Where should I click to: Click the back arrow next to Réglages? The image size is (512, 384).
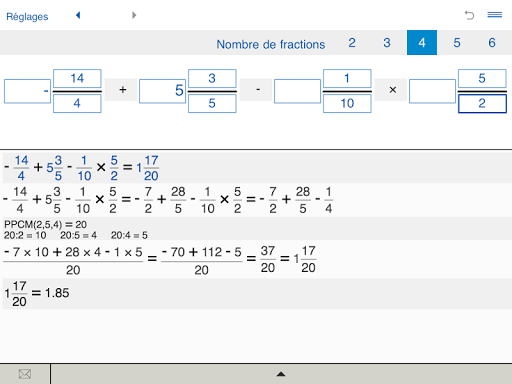click(x=78, y=15)
